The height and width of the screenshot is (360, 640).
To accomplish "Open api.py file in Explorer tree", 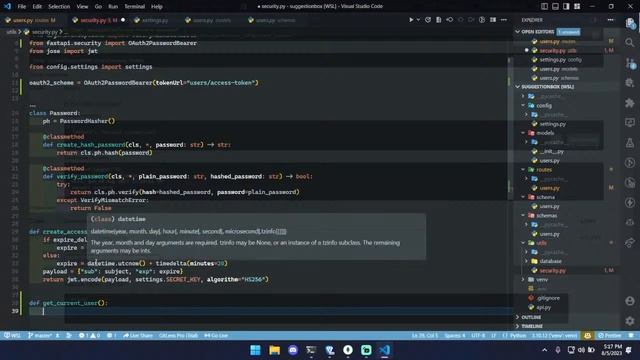I will click(x=544, y=307).
